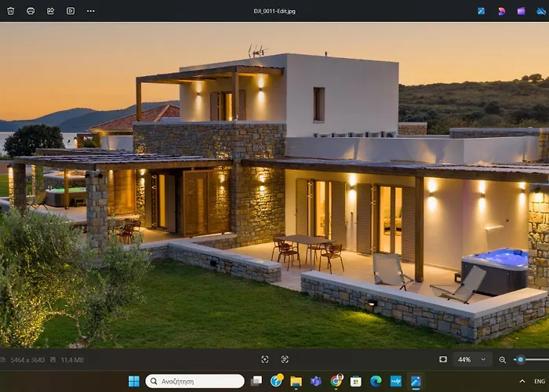Open File Explorer from the taskbar
Viewport: 549px width, 392px height.
point(296,381)
